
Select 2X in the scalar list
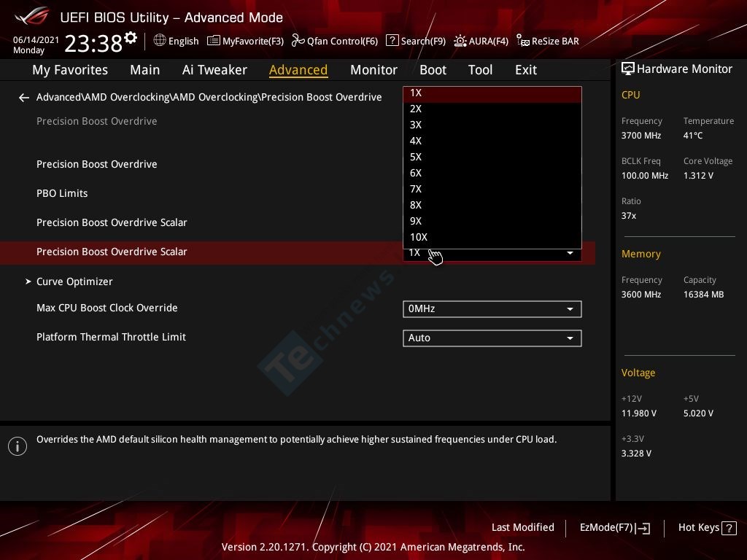[x=492, y=109]
